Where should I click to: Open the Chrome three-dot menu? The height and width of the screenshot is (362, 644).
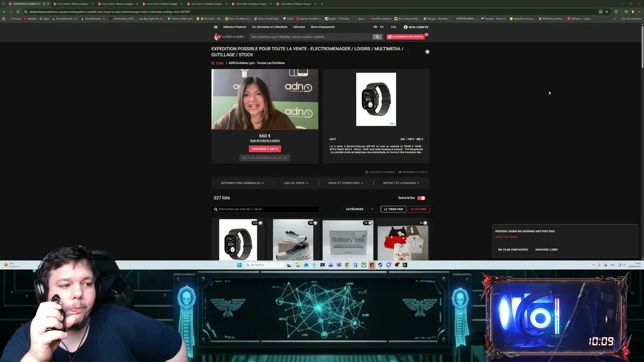point(639,12)
